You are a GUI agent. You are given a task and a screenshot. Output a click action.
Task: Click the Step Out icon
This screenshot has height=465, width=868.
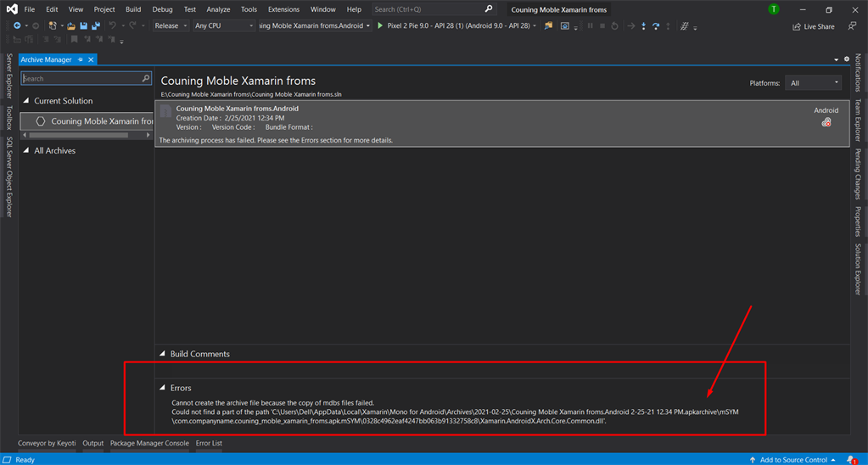click(x=668, y=25)
